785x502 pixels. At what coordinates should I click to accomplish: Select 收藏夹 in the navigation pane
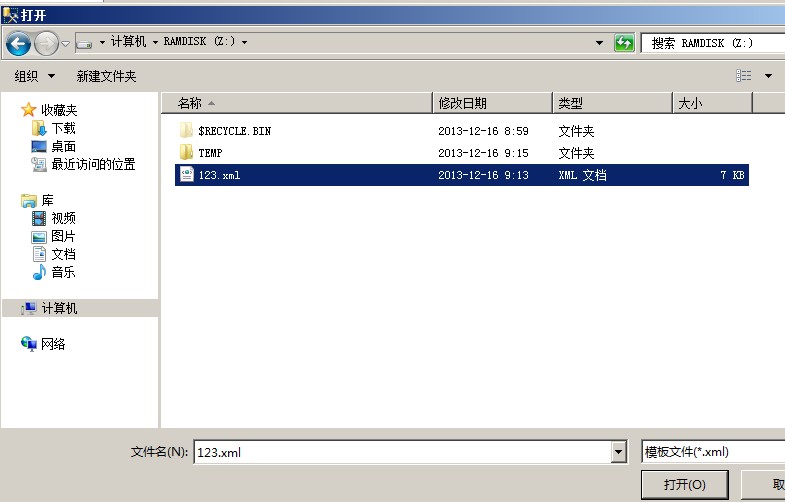coord(59,110)
